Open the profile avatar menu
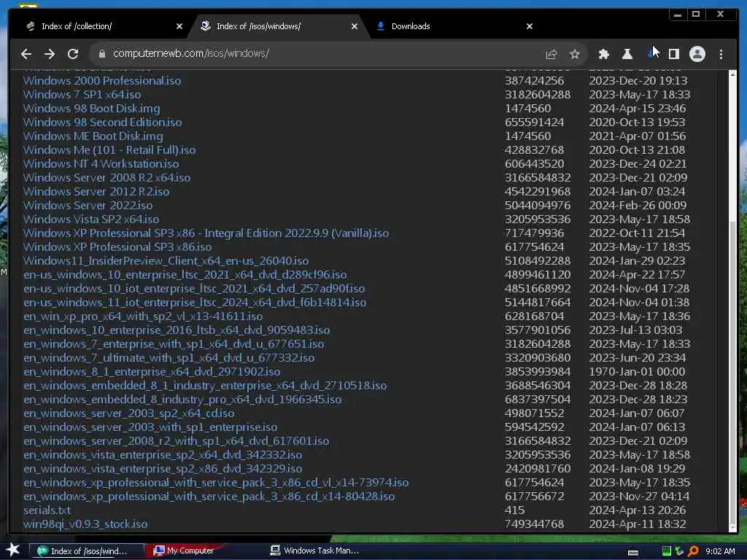 697,54
